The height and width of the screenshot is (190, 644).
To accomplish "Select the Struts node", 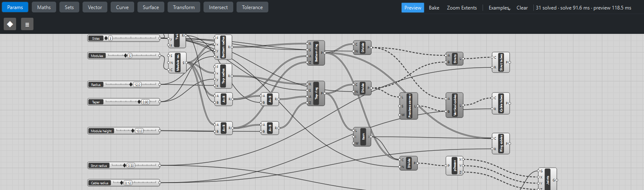I will tap(455, 59).
